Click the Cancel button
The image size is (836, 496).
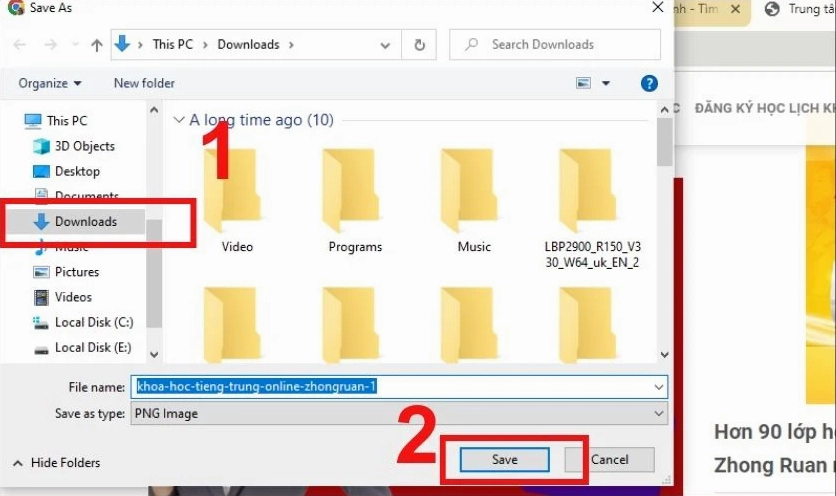click(x=609, y=459)
